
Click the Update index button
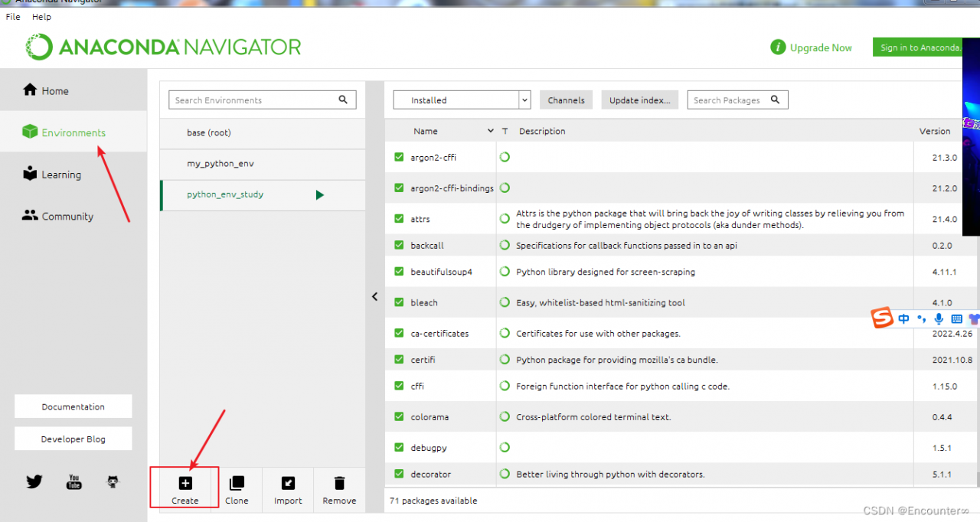pos(639,100)
